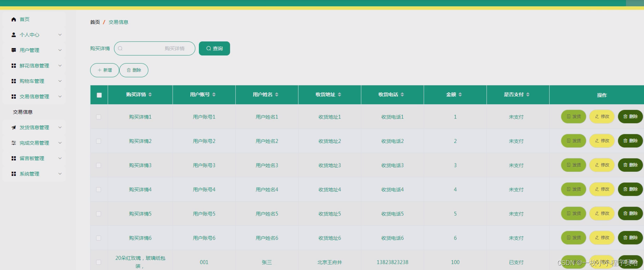
Task: Focus the 购买详情 search input field
Action: pos(155,48)
